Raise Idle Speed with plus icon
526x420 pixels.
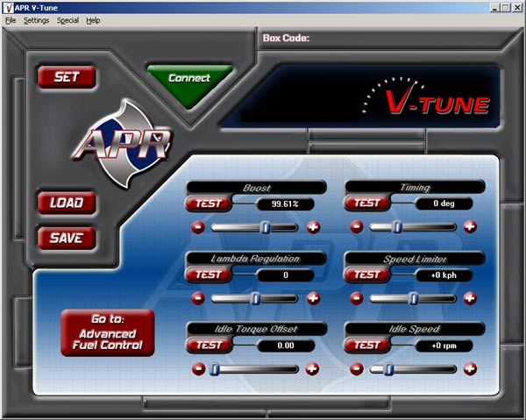[470, 369]
